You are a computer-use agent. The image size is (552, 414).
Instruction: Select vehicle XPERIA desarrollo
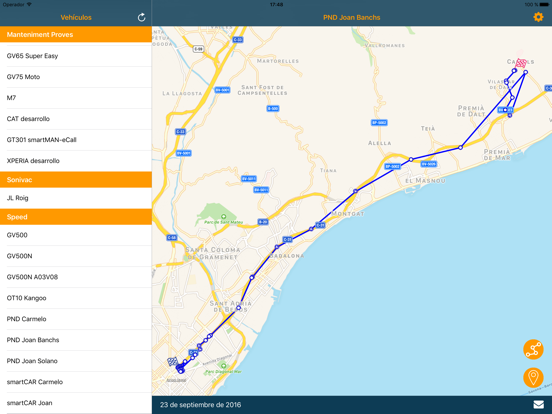[76, 161]
